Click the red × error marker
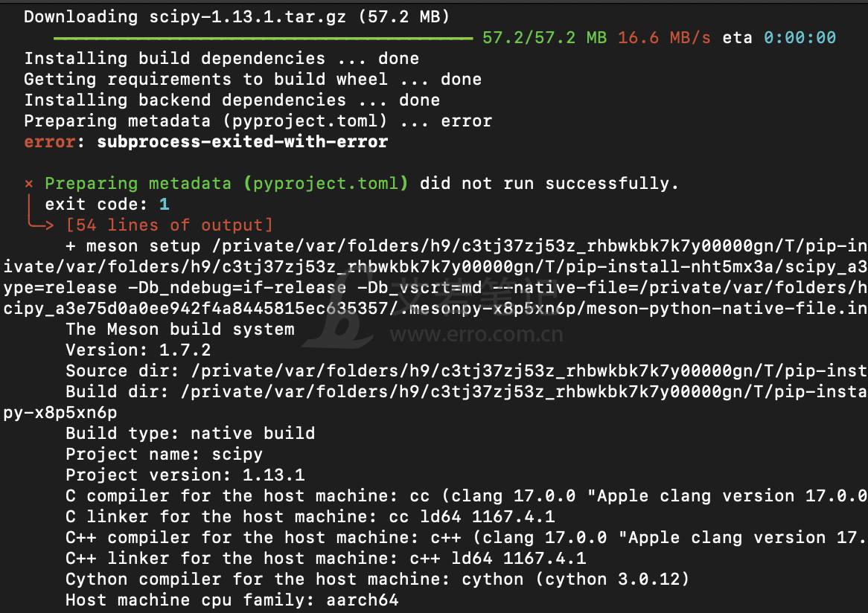 click(29, 183)
